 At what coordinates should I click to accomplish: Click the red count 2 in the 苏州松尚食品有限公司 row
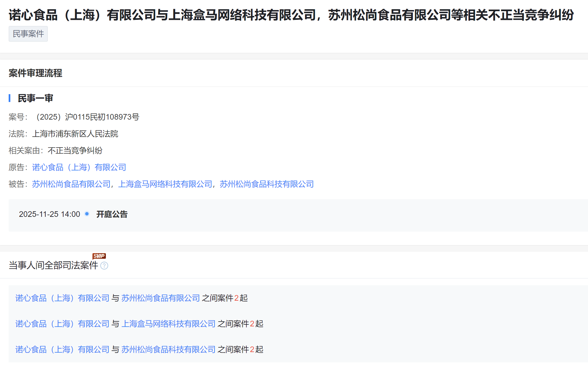tap(237, 298)
